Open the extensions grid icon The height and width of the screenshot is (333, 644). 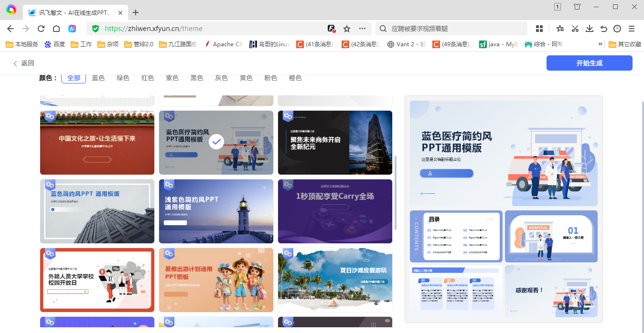[539, 29]
